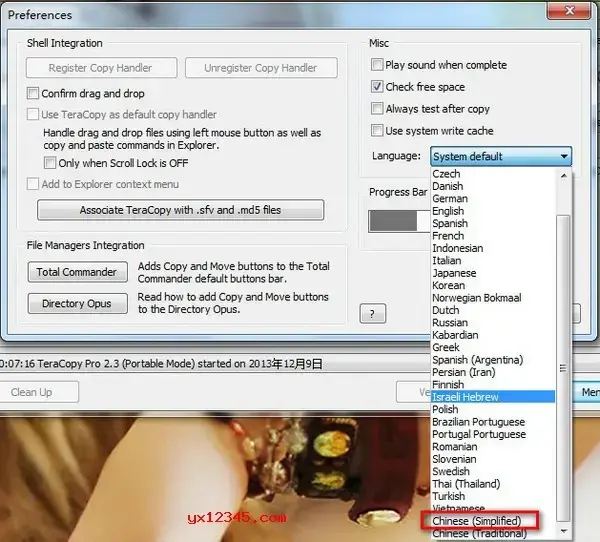600x542 pixels.
Task: Click language list scroll down arrow
Action: pyautogui.click(x=563, y=531)
